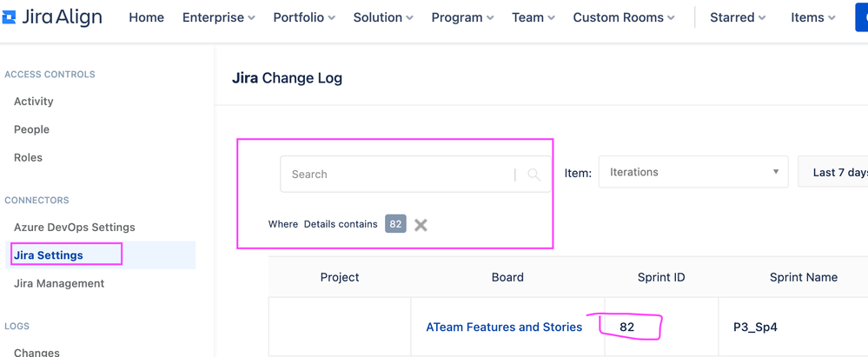This screenshot has width=868, height=357.
Task: Open the Program menu
Action: (462, 17)
